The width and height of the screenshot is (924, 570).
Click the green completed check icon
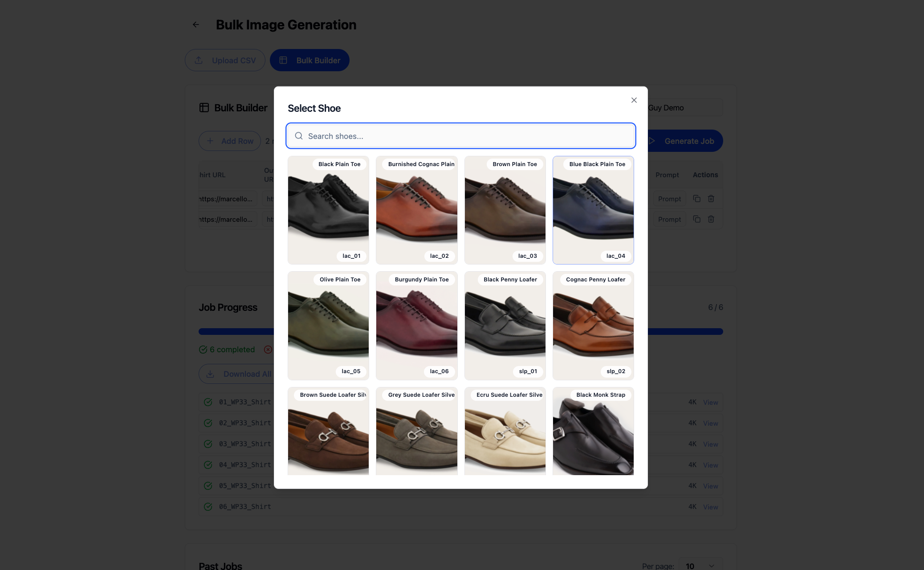pos(203,350)
